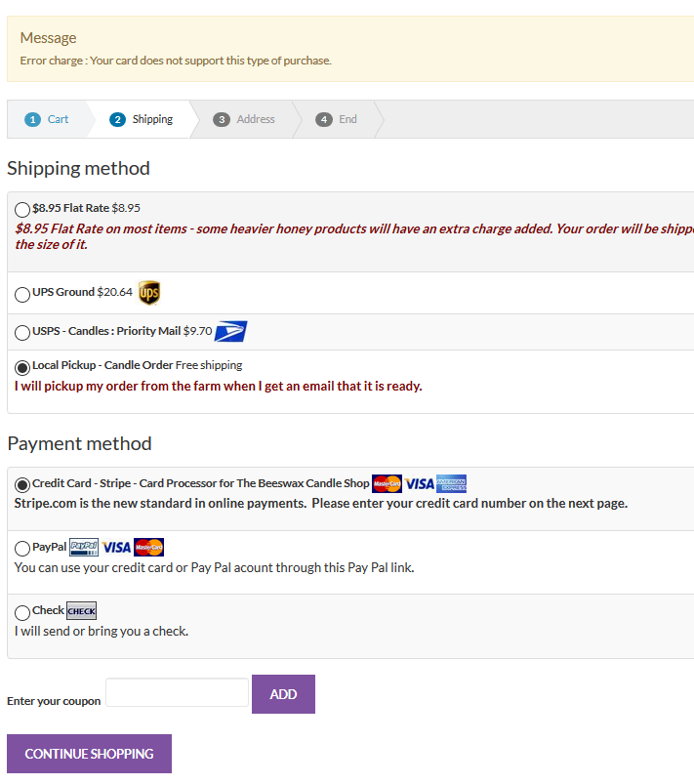Click the PayPal logo icon
This screenshot has height=784, width=694.
coord(84,548)
